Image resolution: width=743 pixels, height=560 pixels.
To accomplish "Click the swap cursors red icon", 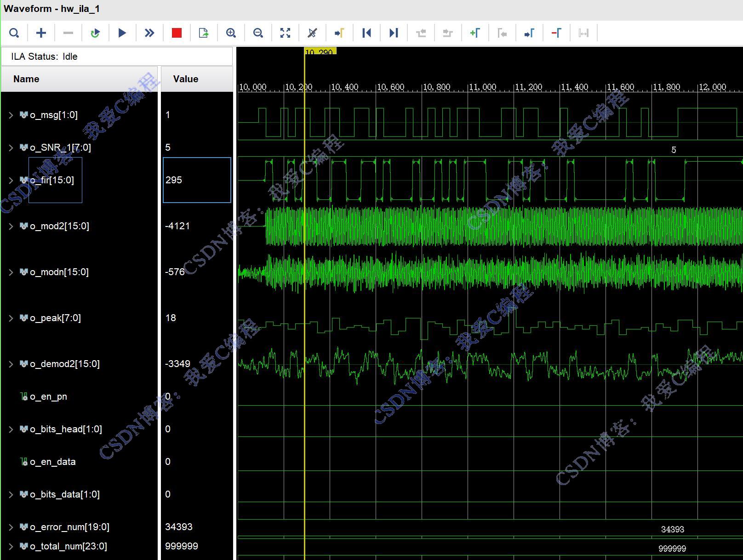I will click(556, 33).
